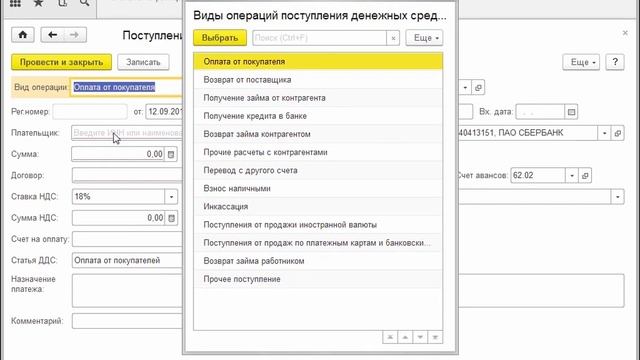Viewport: 640px width, 360px height.
Task: Jump to first item in list
Action: (390, 337)
